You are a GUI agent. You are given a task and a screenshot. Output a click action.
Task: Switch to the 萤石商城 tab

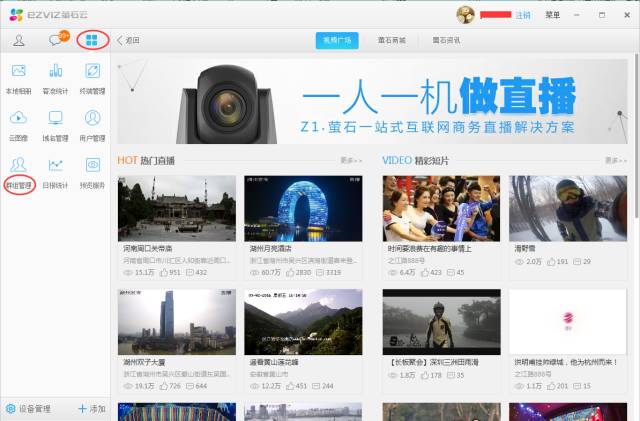click(x=392, y=40)
